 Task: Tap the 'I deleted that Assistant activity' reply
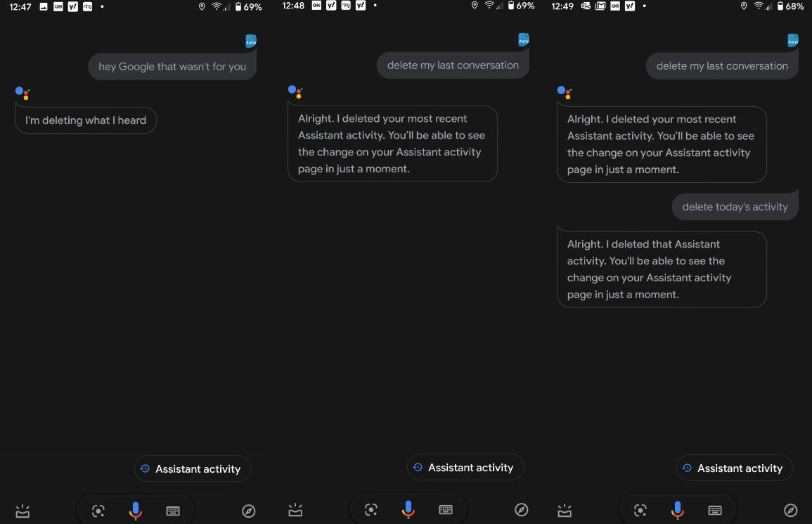pos(662,269)
